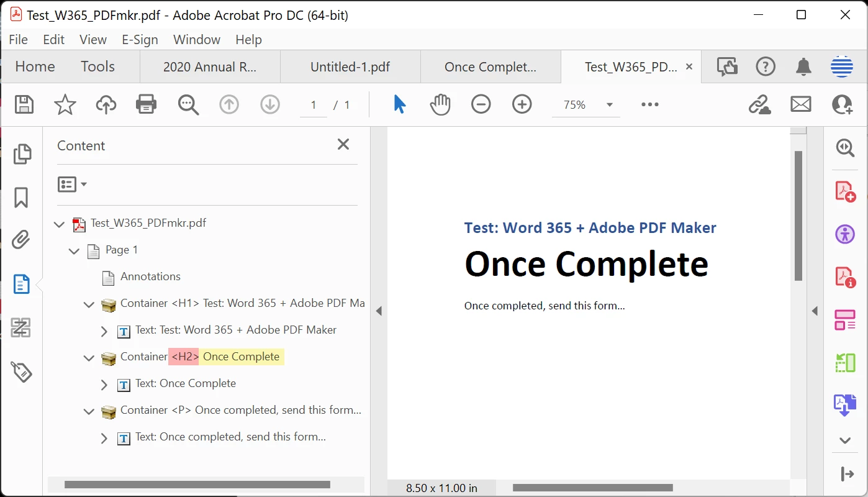Open the File menu

tap(18, 39)
